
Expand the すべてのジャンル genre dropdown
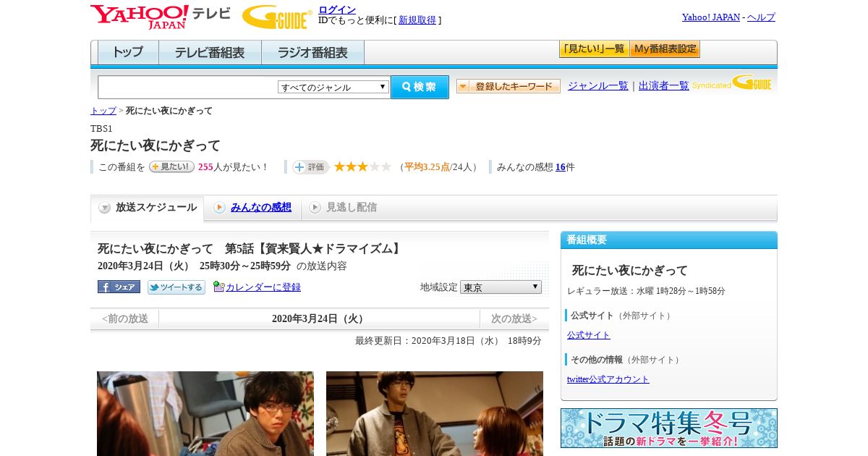[x=333, y=87]
